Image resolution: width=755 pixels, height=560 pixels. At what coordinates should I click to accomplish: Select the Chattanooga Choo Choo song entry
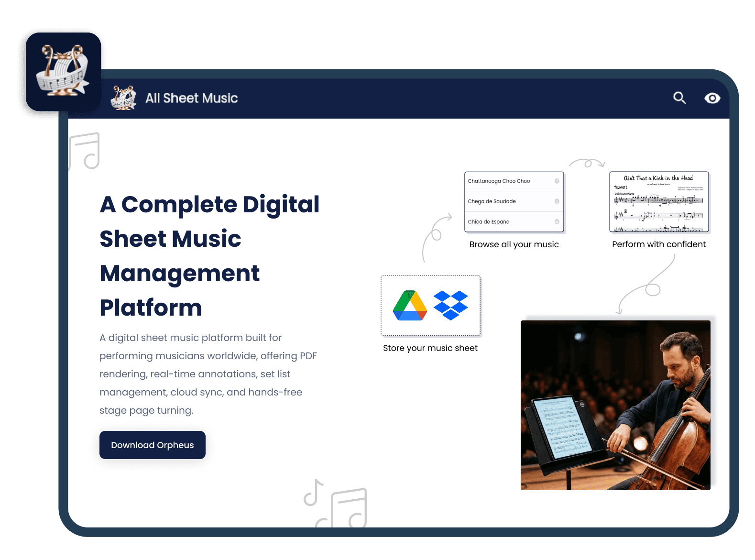click(x=499, y=181)
